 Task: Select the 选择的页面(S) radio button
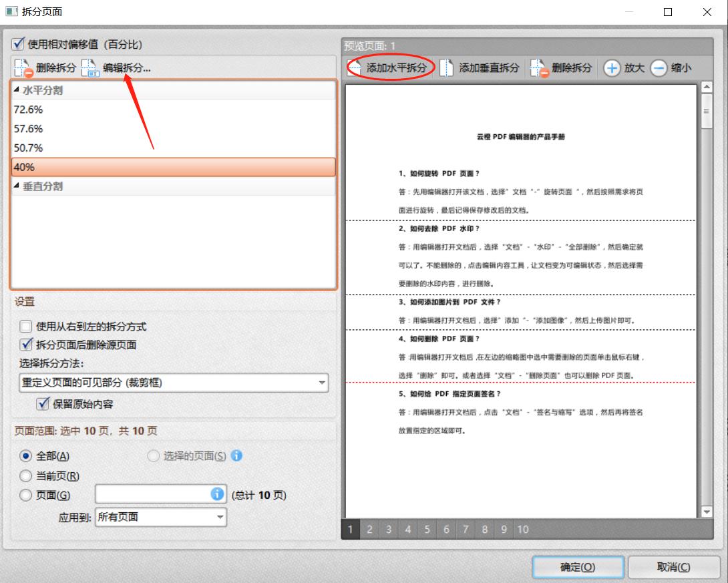click(x=153, y=456)
